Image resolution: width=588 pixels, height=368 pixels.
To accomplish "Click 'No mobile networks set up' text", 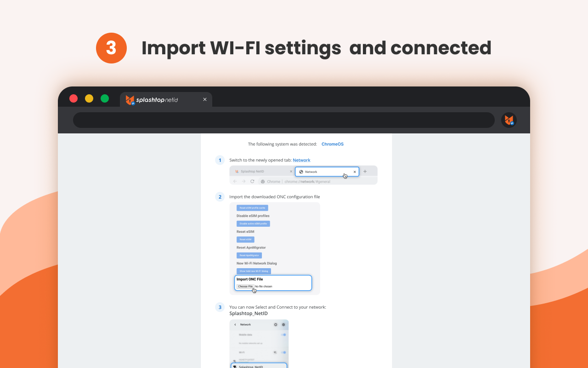I will coord(252,344).
